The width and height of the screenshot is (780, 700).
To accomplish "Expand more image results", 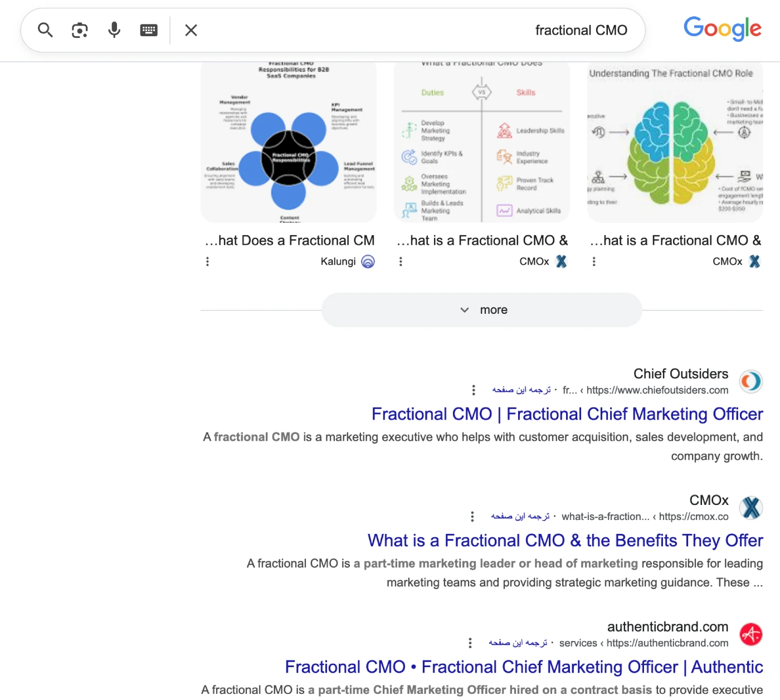I will [482, 310].
